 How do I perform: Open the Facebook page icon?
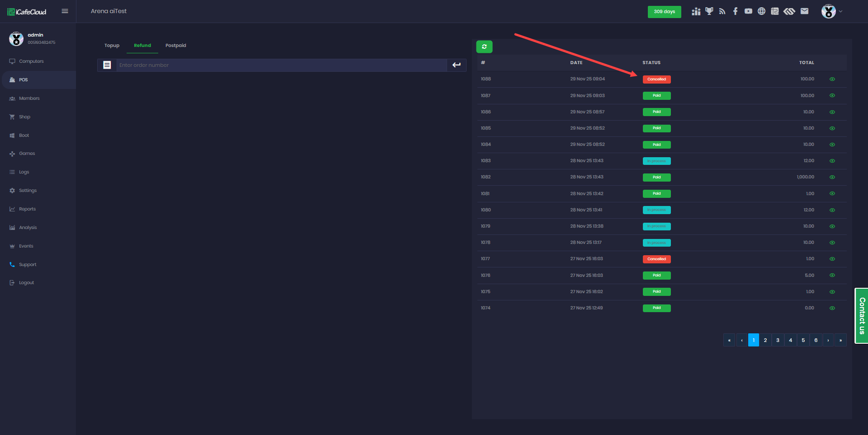(735, 11)
